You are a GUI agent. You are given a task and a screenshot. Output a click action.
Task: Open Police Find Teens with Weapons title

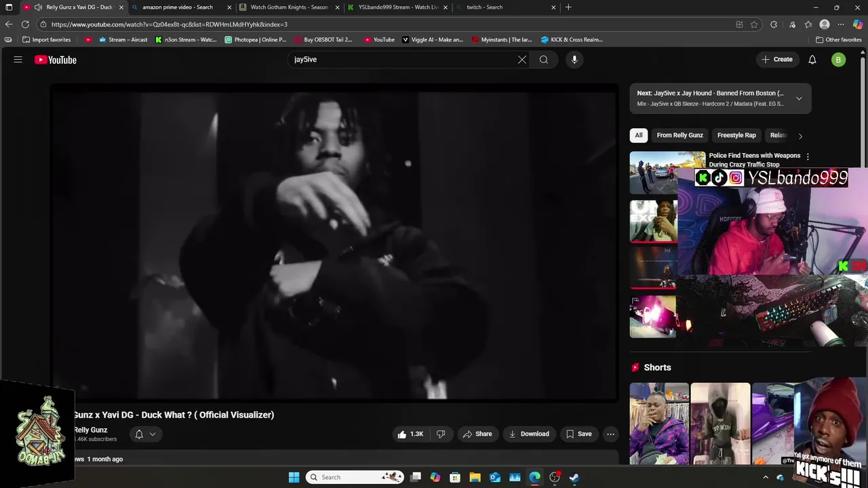pyautogui.click(x=755, y=160)
